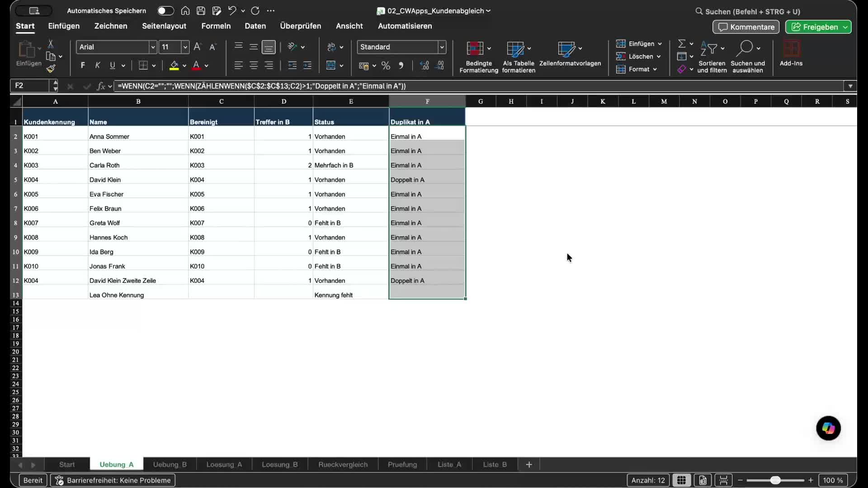The width and height of the screenshot is (868, 488).
Task: Click the Format Painter brush icon
Action: coord(51,68)
